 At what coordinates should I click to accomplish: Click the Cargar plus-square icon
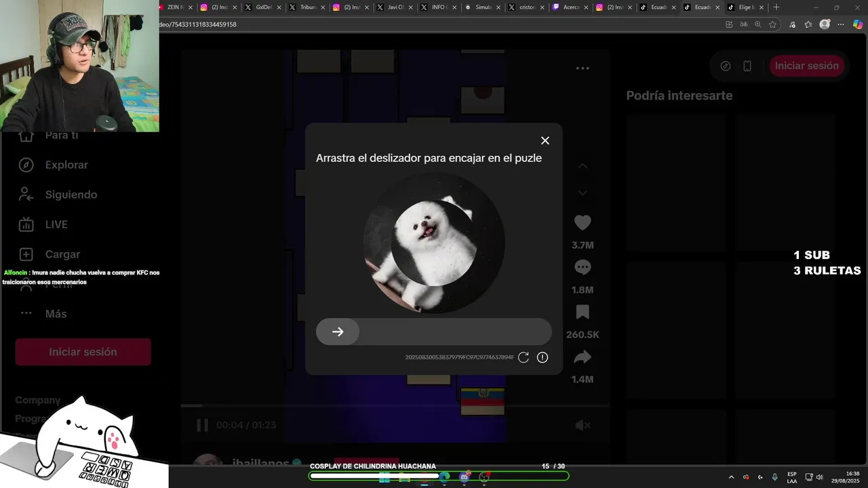[x=26, y=254]
